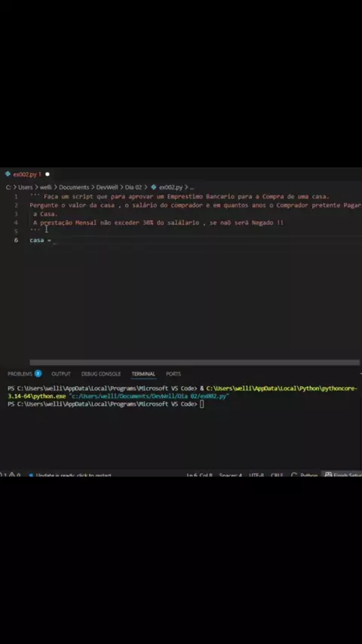The image size is (362, 644).
Task: Click Ln 6, Col 8 cursor position
Action: coord(199,475)
